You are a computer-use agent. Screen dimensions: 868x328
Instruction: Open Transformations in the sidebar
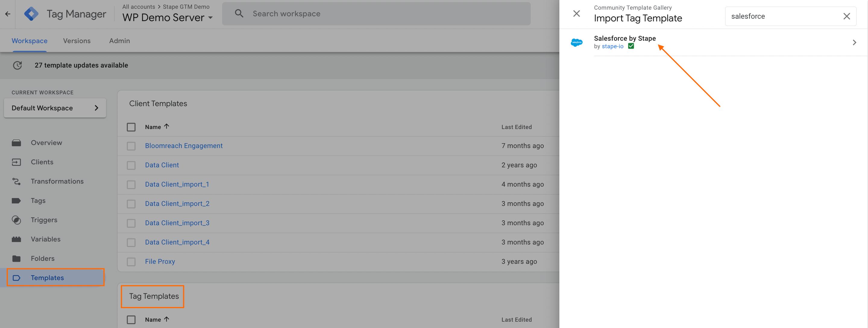pyautogui.click(x=57, y=181)
